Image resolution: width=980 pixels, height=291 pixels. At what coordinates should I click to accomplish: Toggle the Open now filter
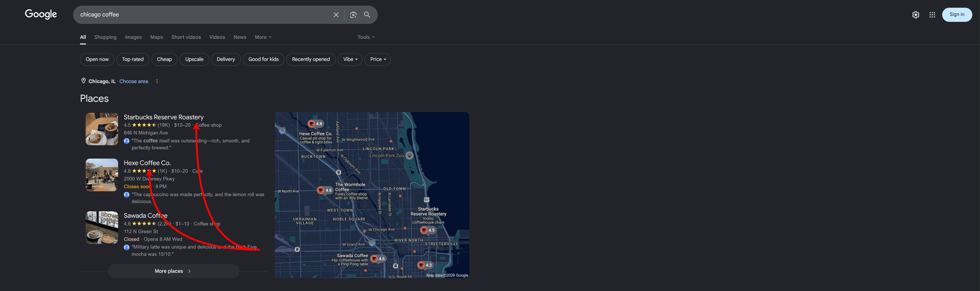pyautogui.click(x=97, y=59)
